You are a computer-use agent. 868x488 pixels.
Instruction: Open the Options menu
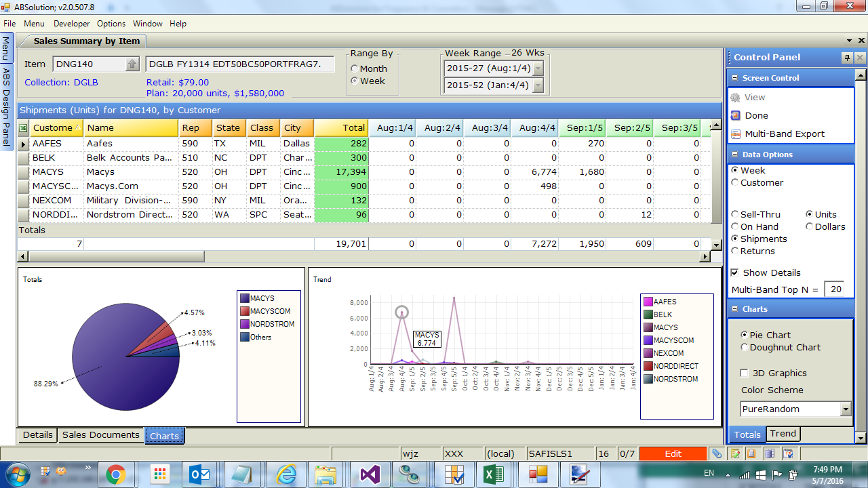[111, 24]
